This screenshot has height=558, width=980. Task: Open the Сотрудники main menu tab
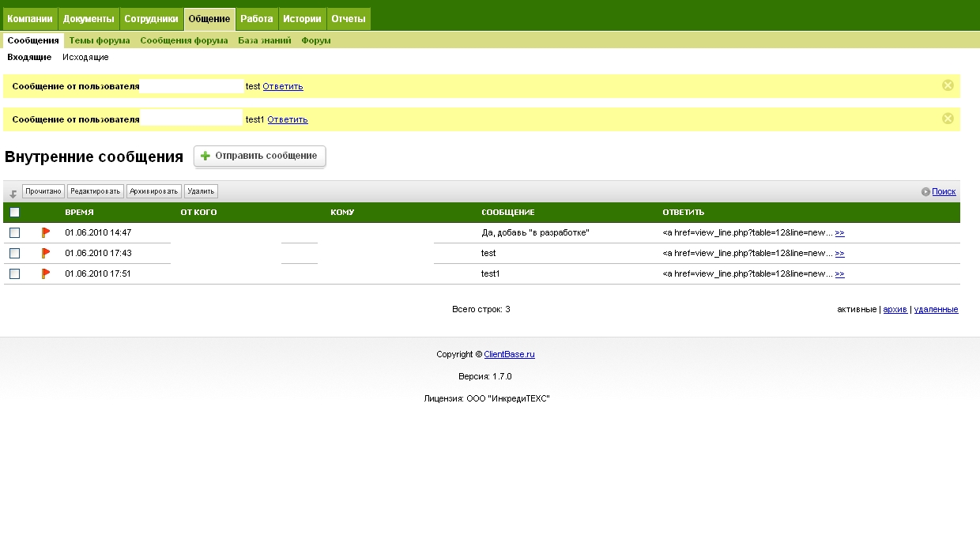pyautogui.click(x=152, y=19)
